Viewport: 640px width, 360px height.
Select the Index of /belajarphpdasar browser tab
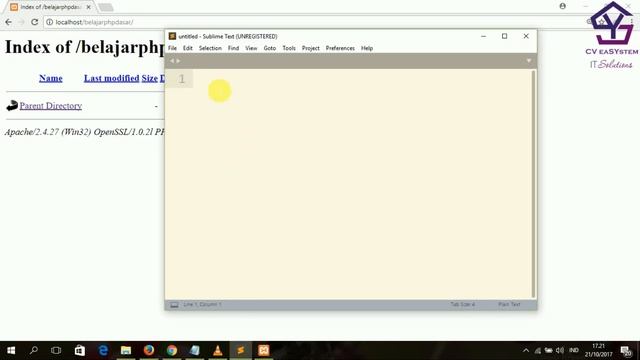(49, 7)
